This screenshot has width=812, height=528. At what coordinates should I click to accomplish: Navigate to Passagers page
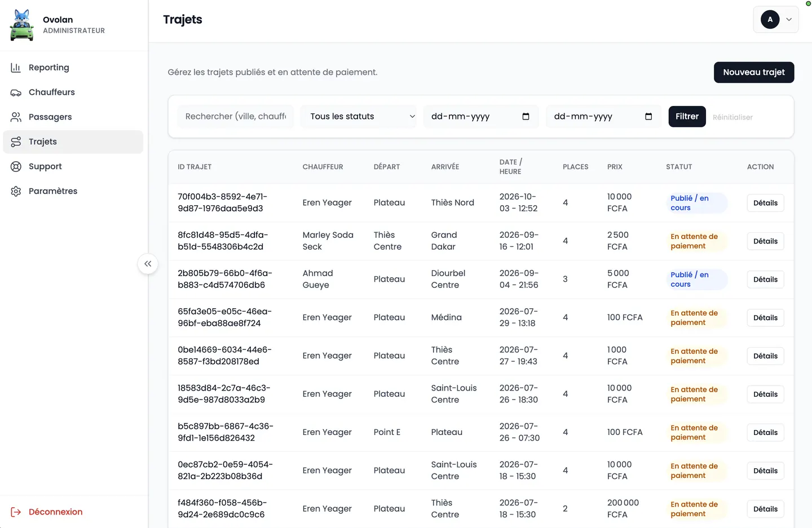pos(73,117)
